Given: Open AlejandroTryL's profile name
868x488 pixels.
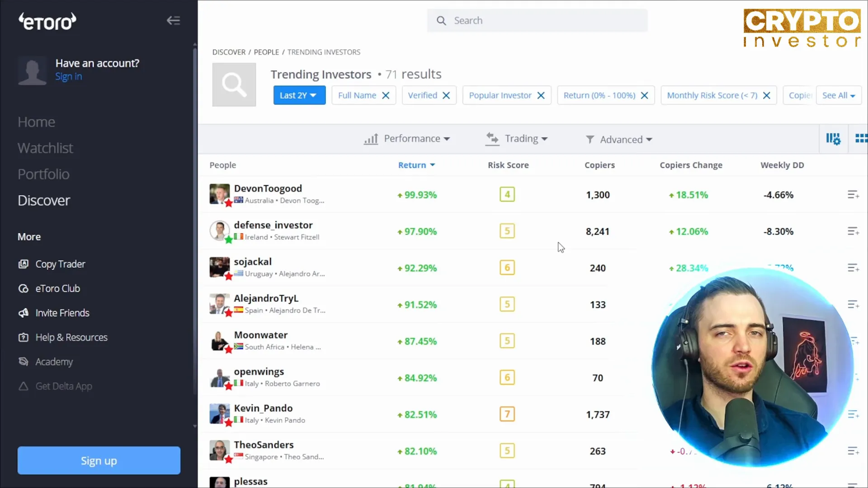Looking at the screenshot, I should pyautogui.click(x=266, y=298).
